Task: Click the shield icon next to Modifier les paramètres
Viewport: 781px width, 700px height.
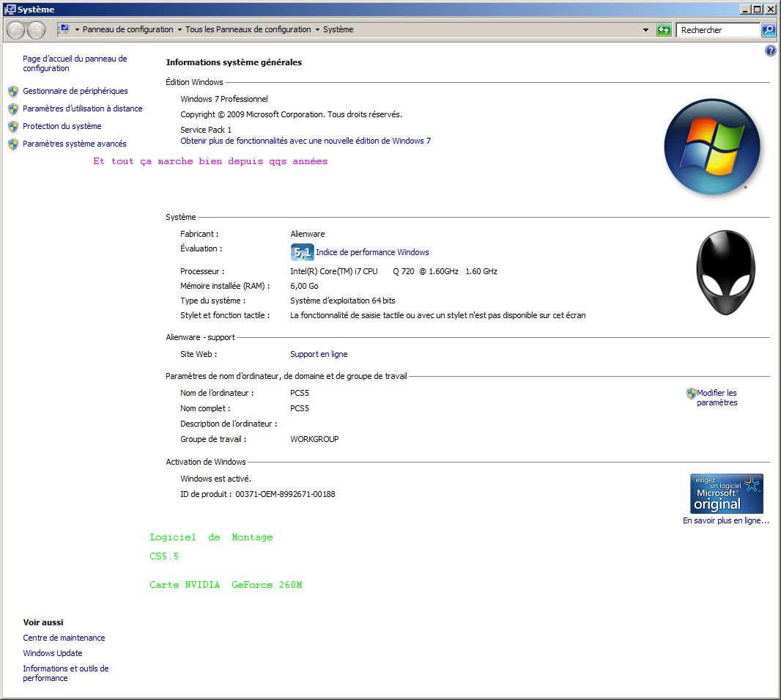Action: point(692,394)
